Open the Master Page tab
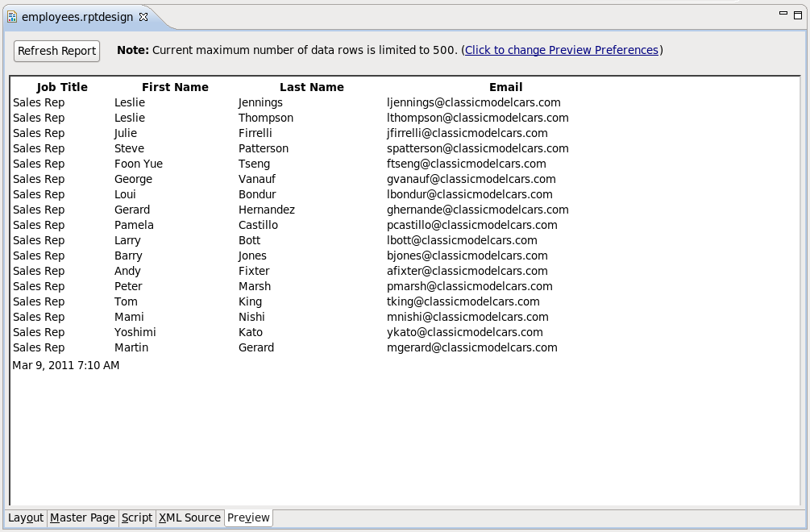The image size is (810, 532). point(82,517)
